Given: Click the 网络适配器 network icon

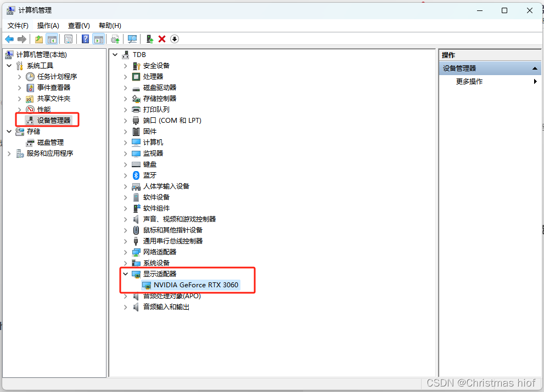Looking at the screenshot, I should [x=136, y=252].
